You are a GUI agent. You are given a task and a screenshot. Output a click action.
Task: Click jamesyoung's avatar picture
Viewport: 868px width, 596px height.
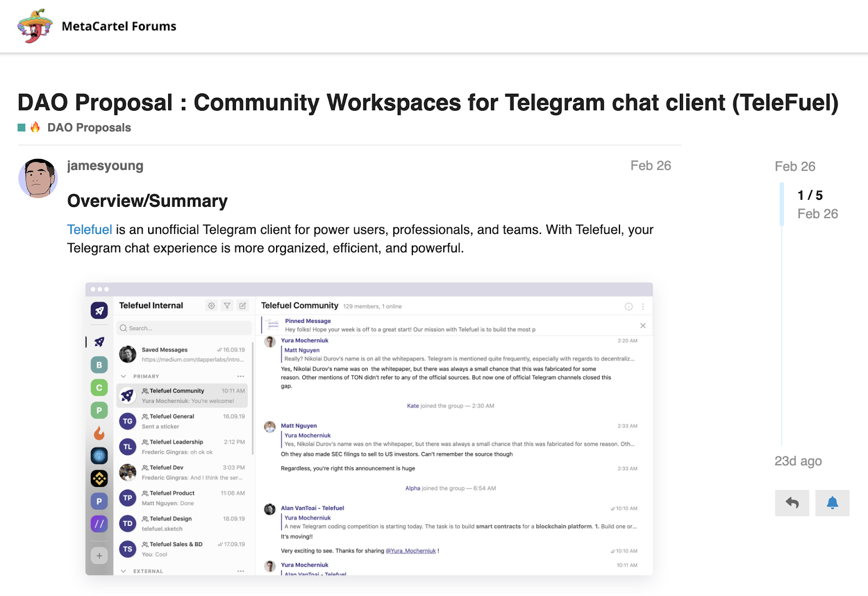[x=38, y=179]
